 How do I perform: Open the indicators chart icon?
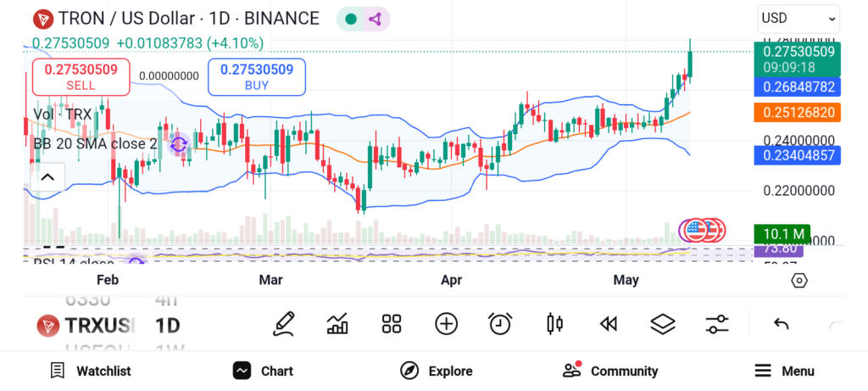tap(337, 323)
